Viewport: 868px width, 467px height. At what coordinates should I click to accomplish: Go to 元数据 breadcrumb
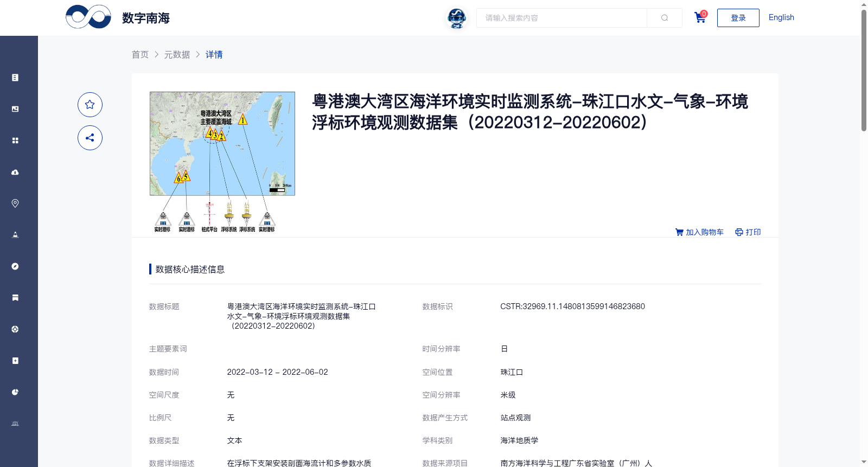(177, 54)
